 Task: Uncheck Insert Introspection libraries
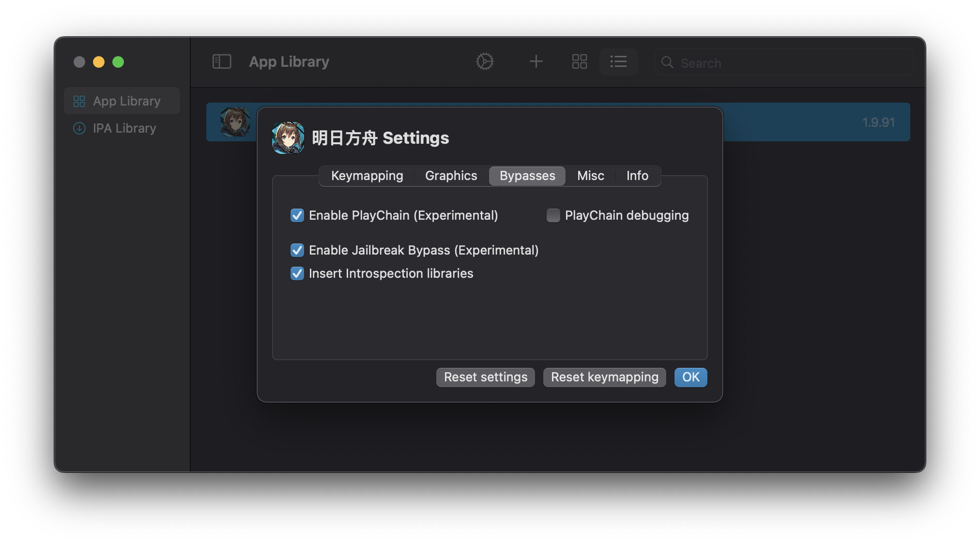pos(297,273)
